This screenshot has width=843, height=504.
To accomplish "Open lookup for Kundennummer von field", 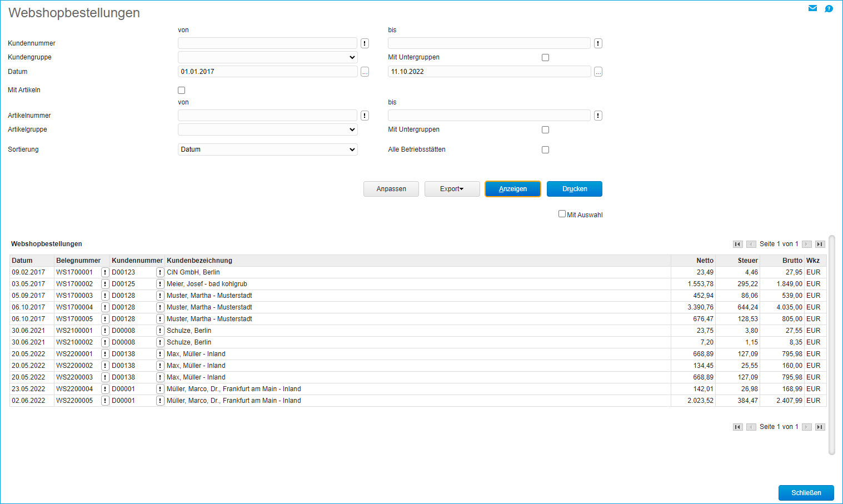I will (365, 43).
